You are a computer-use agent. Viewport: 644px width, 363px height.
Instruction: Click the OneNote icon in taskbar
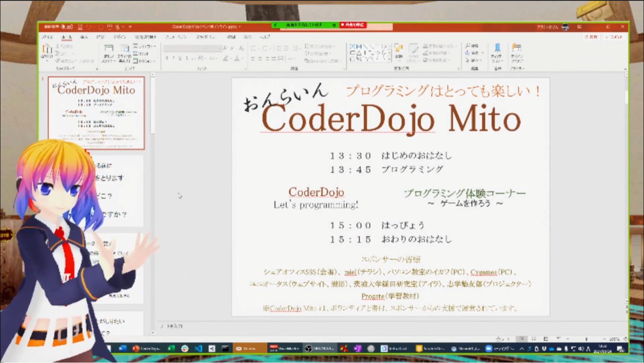point(358,348)
